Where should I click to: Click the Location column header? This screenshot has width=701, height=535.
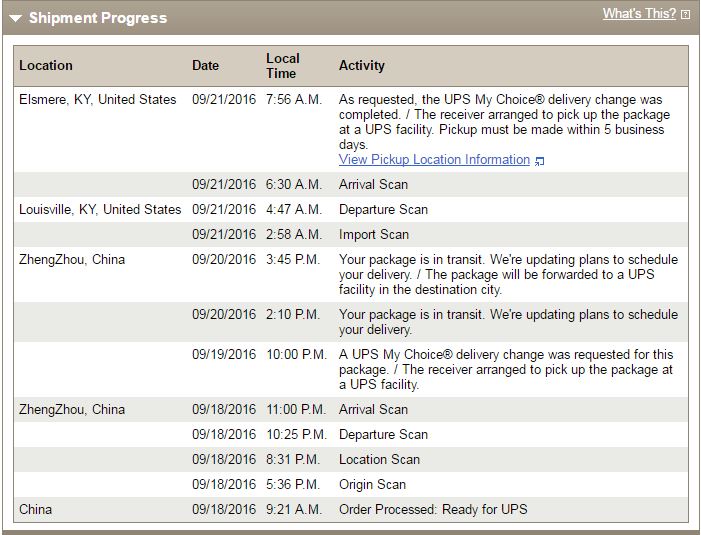(x=46, y=66)
